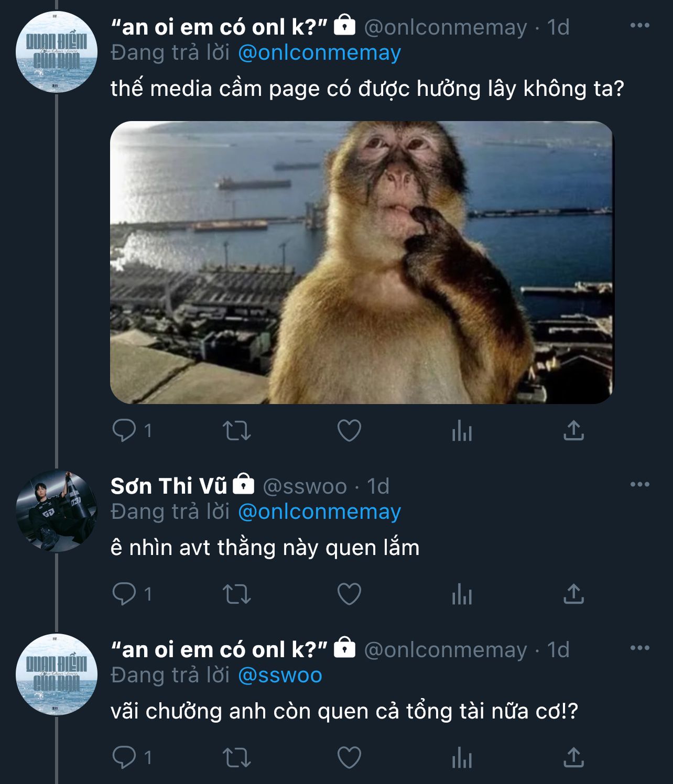The height and width of the screenshot is (784, 673).
Task: Share Sơn Thi Vũ's tweet
Action: (x=573, y=594)
